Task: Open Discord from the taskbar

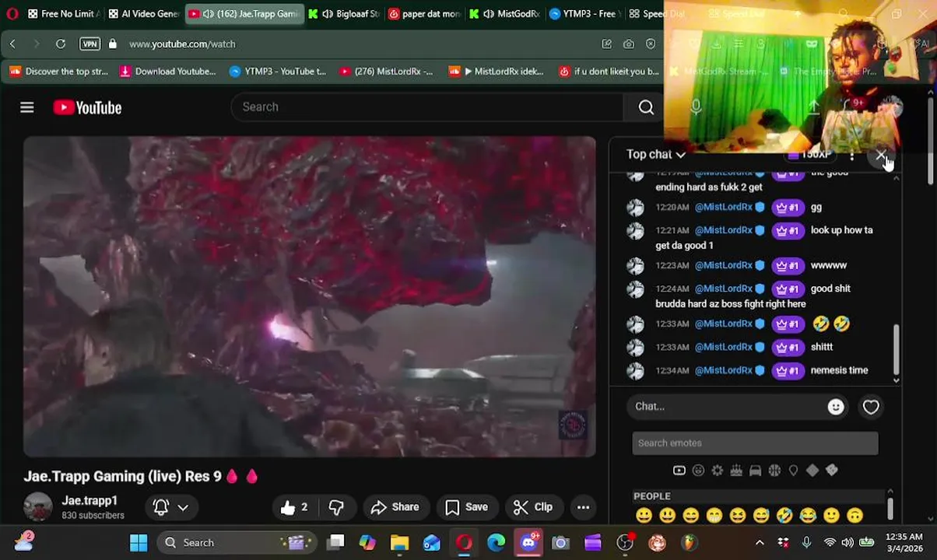Action: (x=528, y=543)
